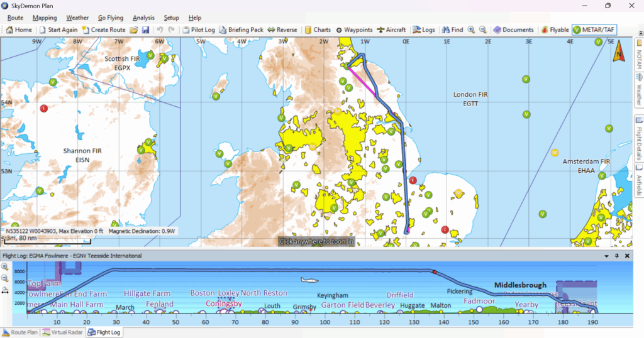Toggle the METAR/TAF overlay

point(594,30)
